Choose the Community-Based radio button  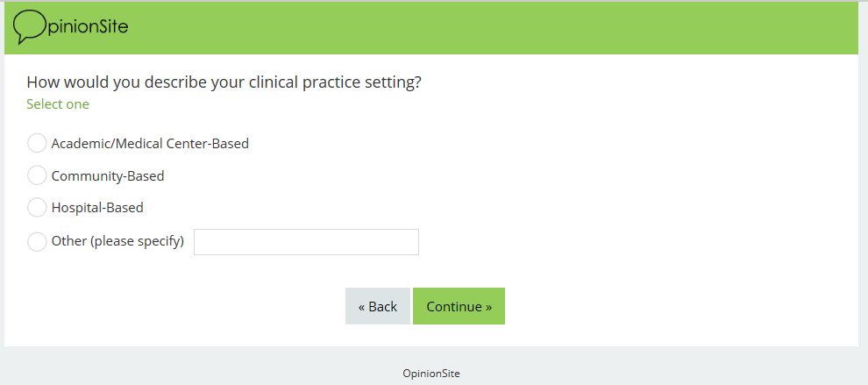pos(37,175)
